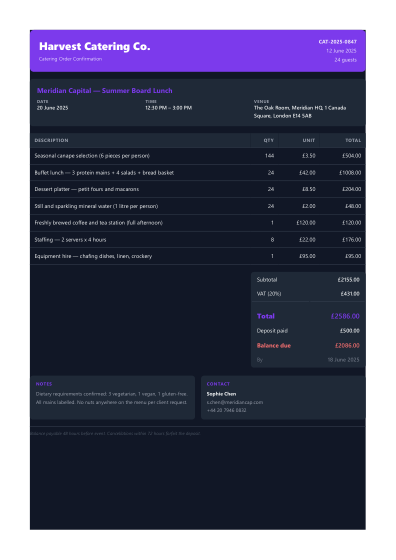
Task: Click unit price £42.00
Action: [307, 173]
